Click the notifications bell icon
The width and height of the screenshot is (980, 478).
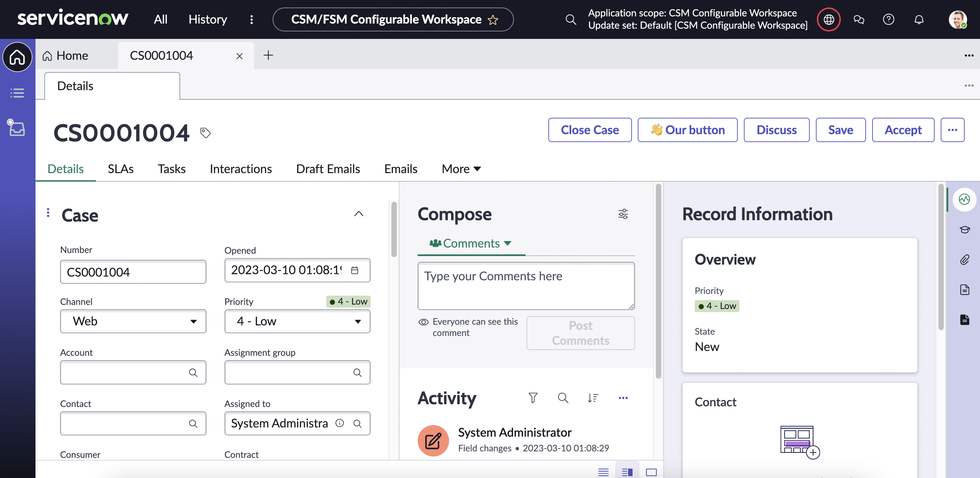(919, 19)
